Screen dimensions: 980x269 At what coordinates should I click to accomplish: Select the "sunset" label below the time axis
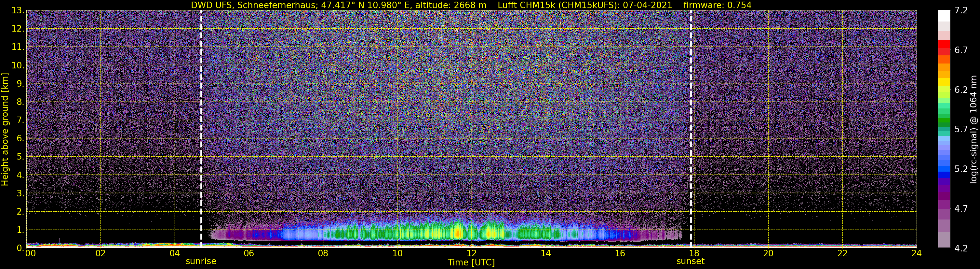coord(691,262)
